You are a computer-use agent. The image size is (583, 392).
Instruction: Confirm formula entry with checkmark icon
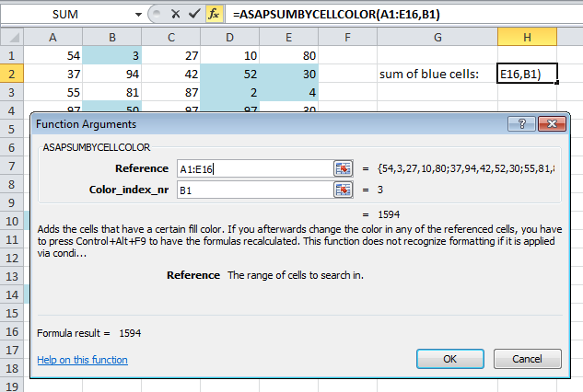tap(194, 14)
